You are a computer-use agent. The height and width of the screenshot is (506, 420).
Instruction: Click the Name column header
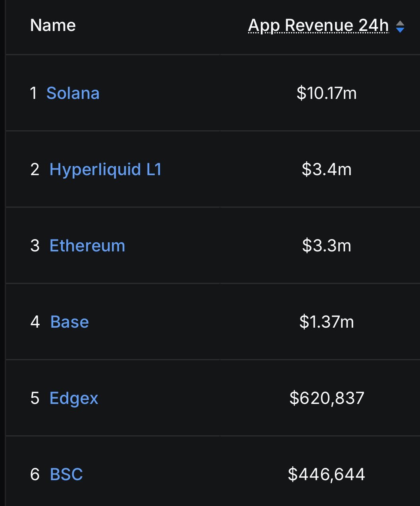[x=53, y=25]
